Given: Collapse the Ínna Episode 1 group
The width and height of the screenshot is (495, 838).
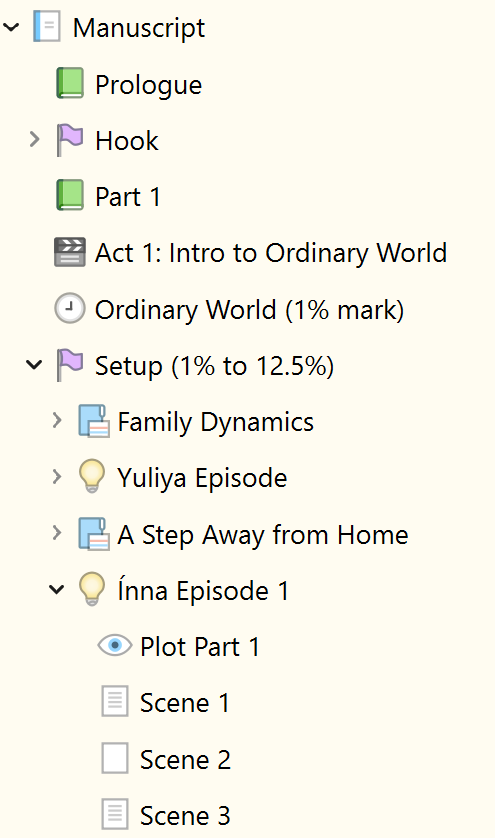Looking at the screenshot, I should [x=57, y=589].
